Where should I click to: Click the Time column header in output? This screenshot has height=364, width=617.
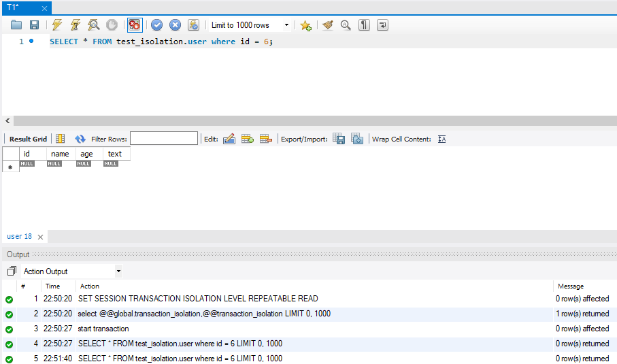click(x=53, y=286)
